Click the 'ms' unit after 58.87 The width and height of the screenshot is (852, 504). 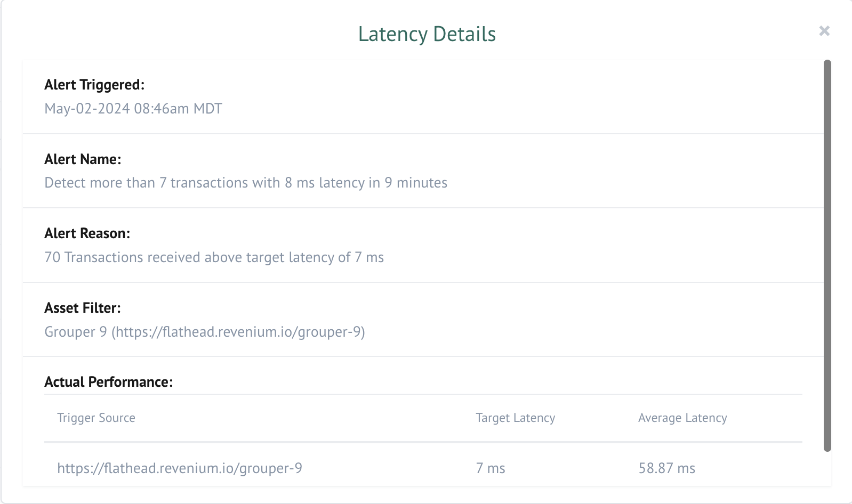click(686, 468)
